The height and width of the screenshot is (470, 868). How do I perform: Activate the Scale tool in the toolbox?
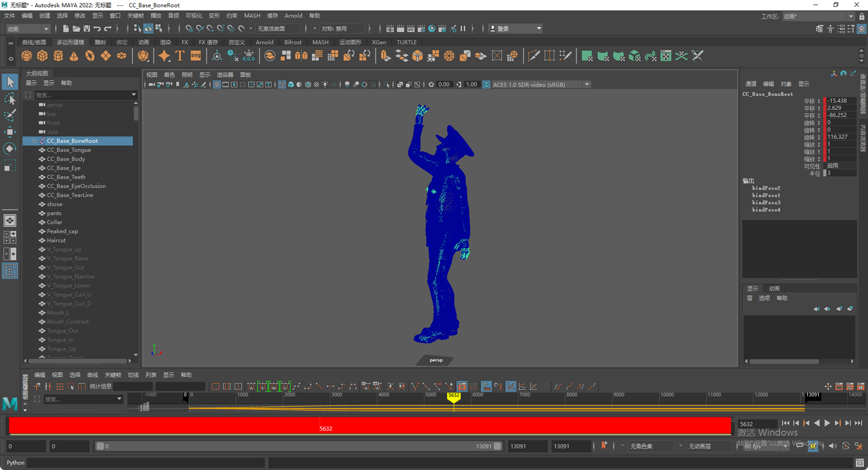[x=10, y=166]
